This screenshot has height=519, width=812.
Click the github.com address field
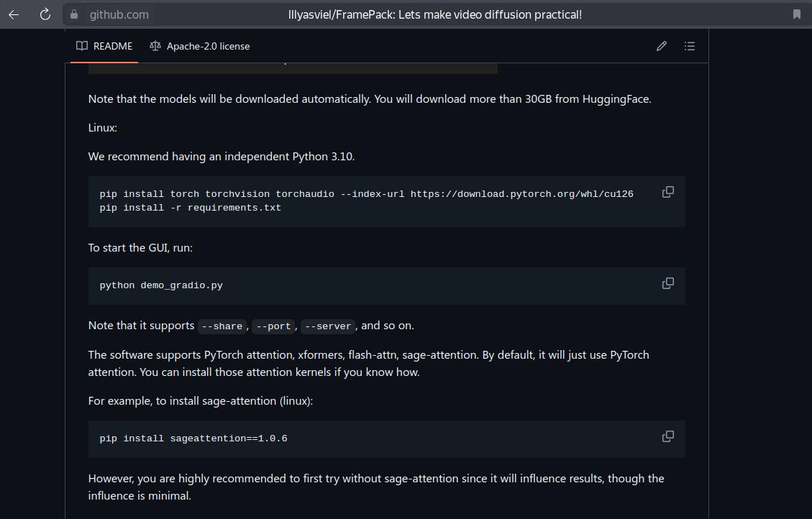119,14
